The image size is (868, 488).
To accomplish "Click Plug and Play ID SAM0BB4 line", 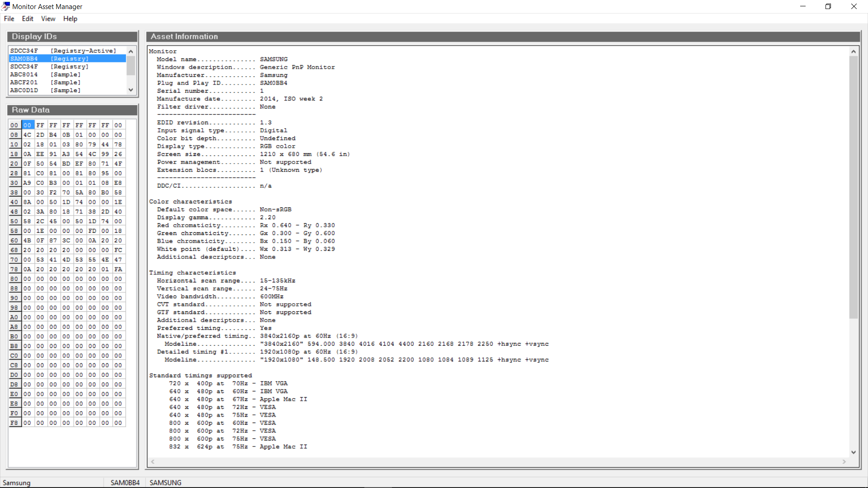I will 222,83.
